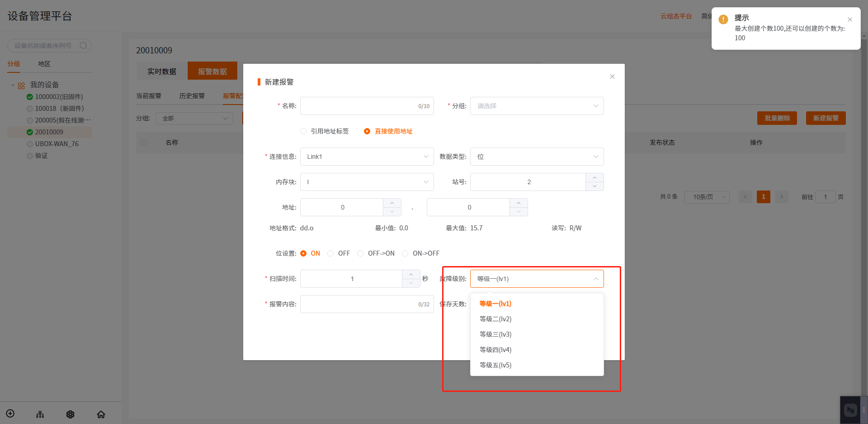868x424 pixels.
Task: Choose 等级二(lv2) from the list
Action: tap(537, 319)
